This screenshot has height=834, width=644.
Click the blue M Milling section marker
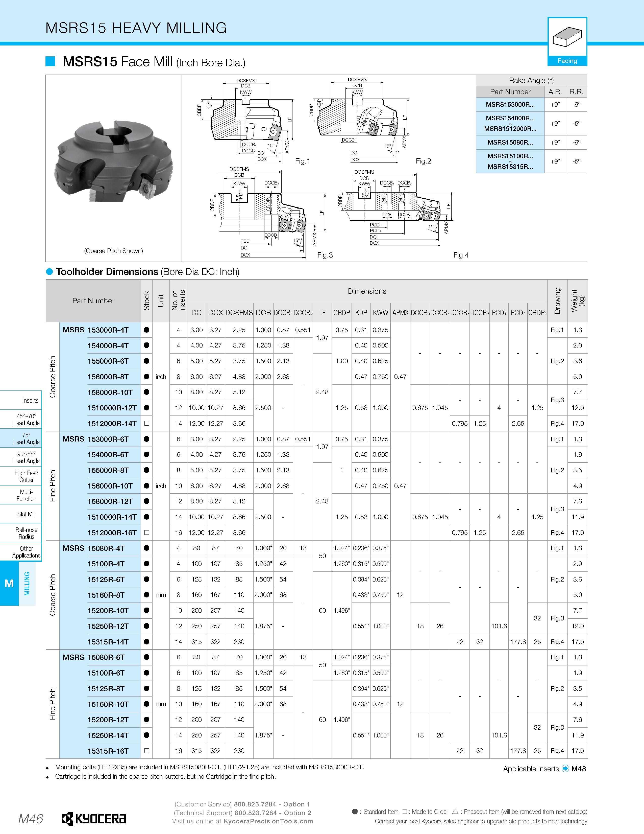coord(9,584)
